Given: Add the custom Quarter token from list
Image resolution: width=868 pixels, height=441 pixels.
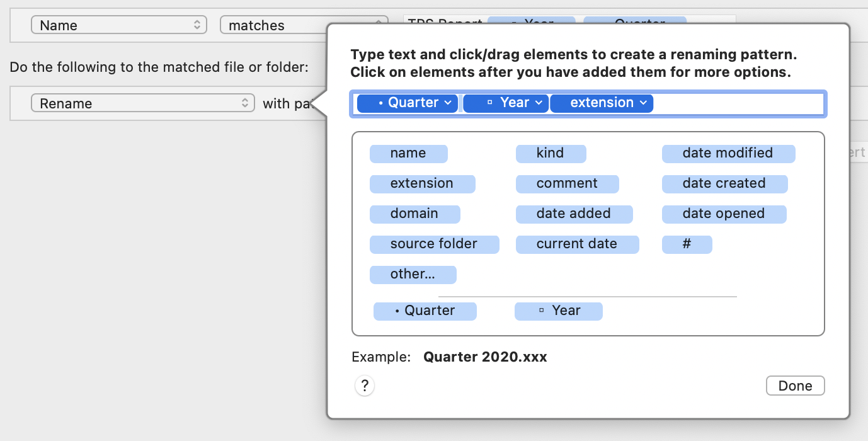Looking at the screenshot, I should tap(425, 311).
